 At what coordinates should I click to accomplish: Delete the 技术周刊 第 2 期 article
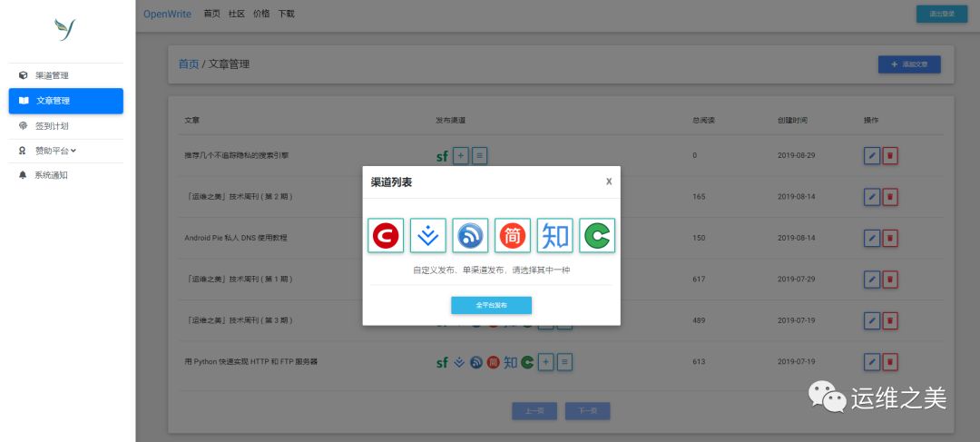(x=890, y=197)
